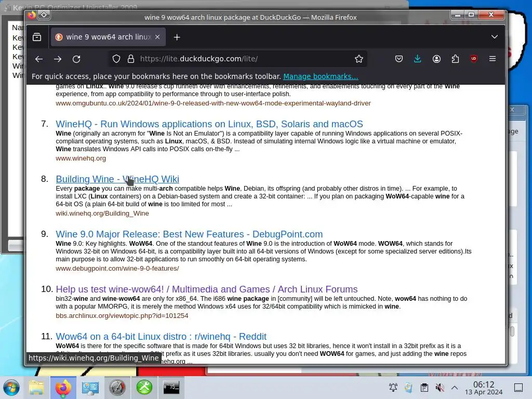Open a new tab with the plus button
Image resolution: width=532 pixels, height=399 pixels.
pyautogui.click(x=177, y=37)
